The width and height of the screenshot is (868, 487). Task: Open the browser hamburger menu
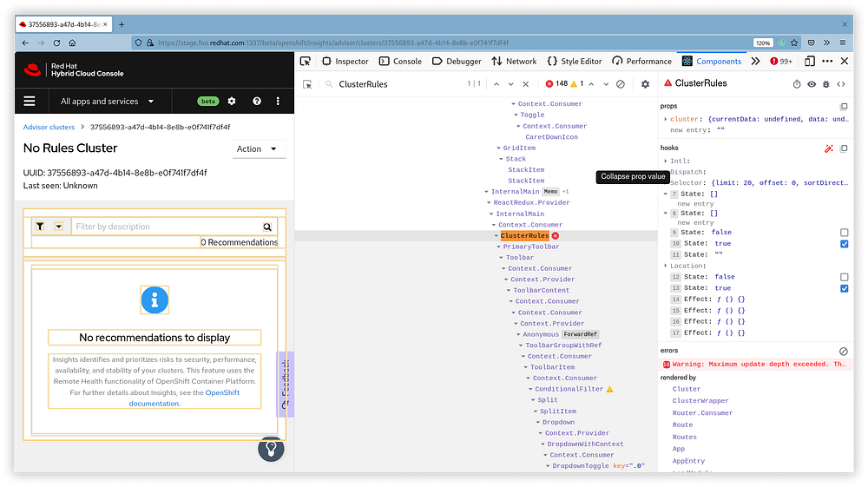(843, 43)
